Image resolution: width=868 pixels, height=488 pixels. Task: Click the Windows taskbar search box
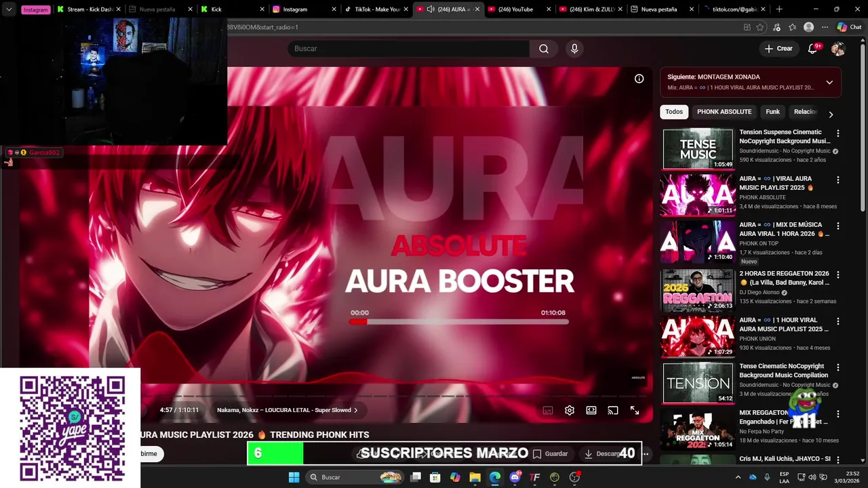tap(355, 477)
